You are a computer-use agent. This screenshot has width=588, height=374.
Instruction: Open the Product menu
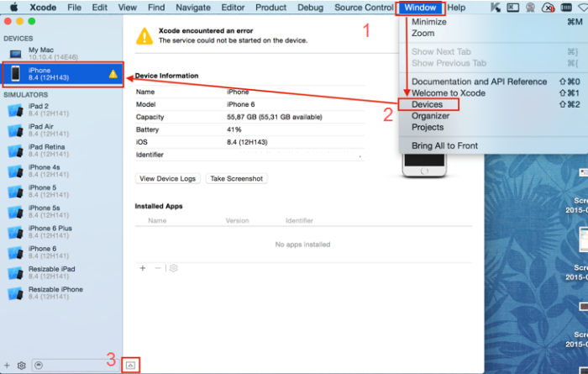pyautogui.click(x=270, y=8)
